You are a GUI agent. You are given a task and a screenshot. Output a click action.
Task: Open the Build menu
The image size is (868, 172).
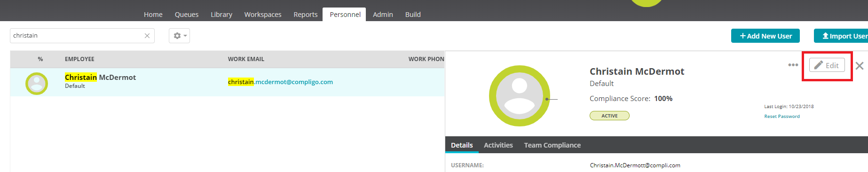413,15
